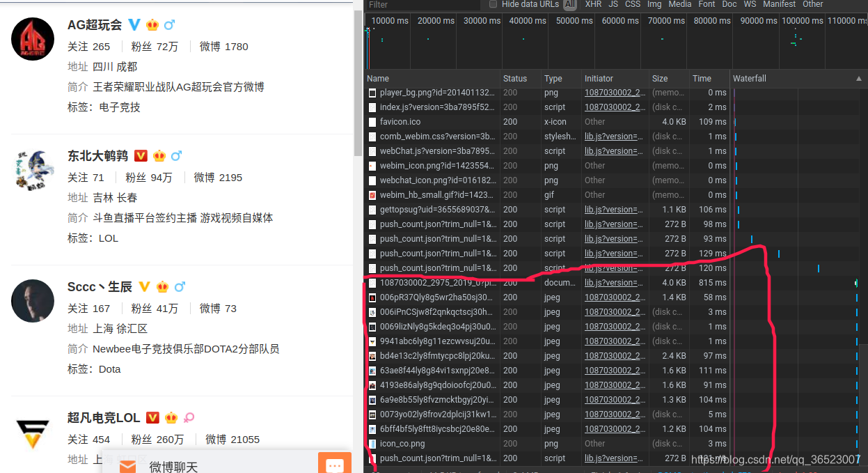The height and width of the screenshot is (473, 868).
Task: Toggle the Hide data URLs checkbox
Action: [494, 4]
